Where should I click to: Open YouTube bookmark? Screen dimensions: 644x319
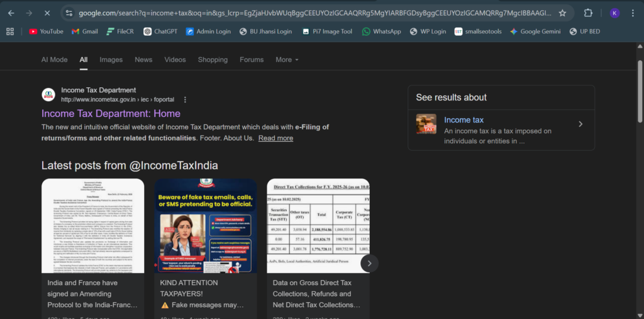point(46,31)
